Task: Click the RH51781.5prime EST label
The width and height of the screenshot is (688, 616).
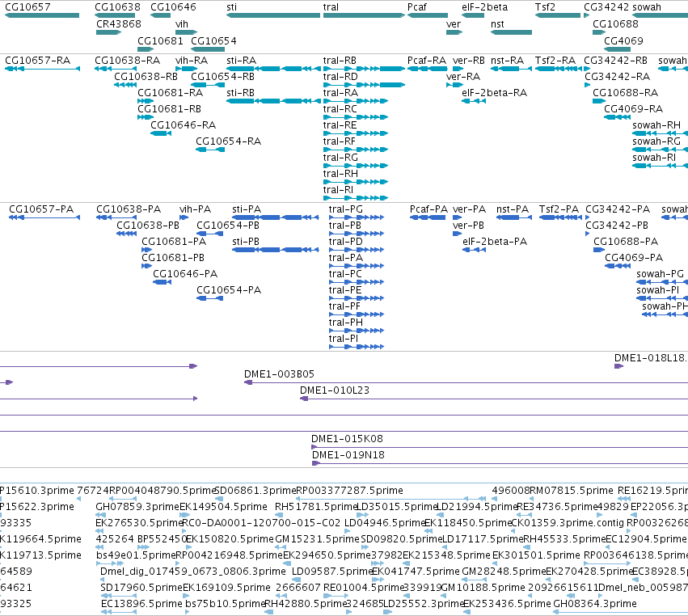Action: click(x=316, y=506)
